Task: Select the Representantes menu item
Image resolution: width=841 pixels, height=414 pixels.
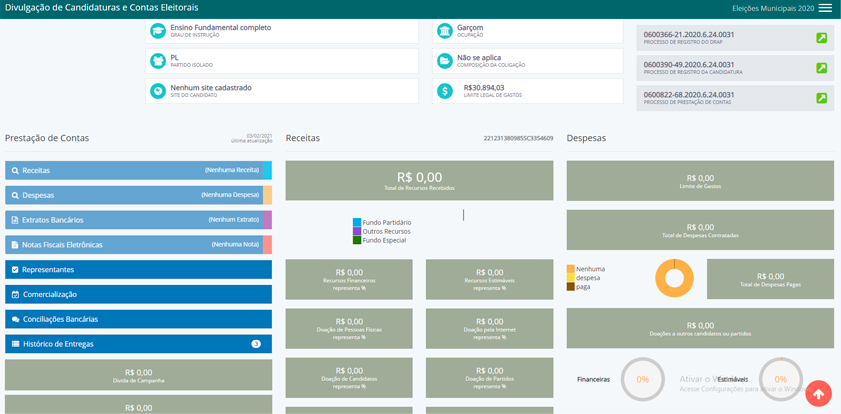Action: click(138, 270)
